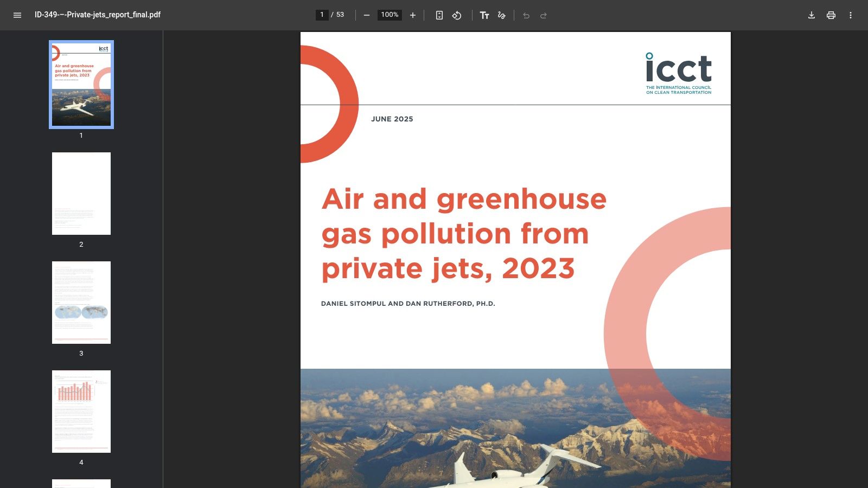Screen dimensions: 868x488
Task: Click the zoom in plus button
Action: click(413, 15)
